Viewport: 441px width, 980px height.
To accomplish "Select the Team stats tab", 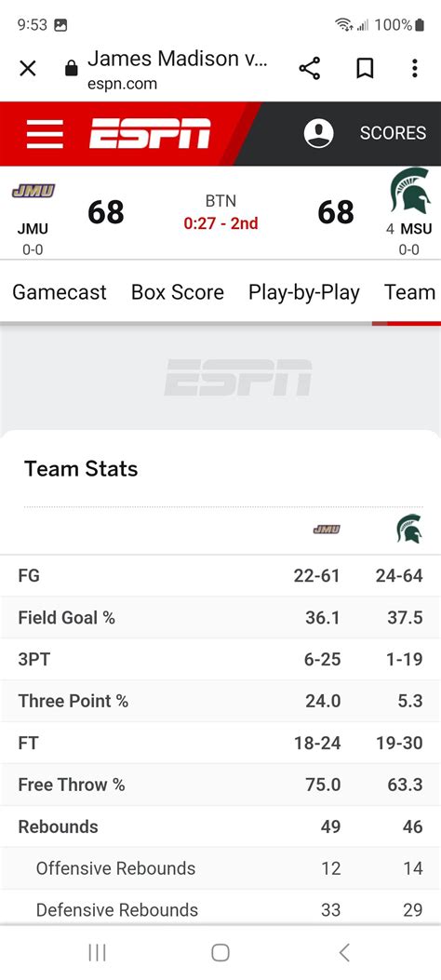I will click(409, 292).
